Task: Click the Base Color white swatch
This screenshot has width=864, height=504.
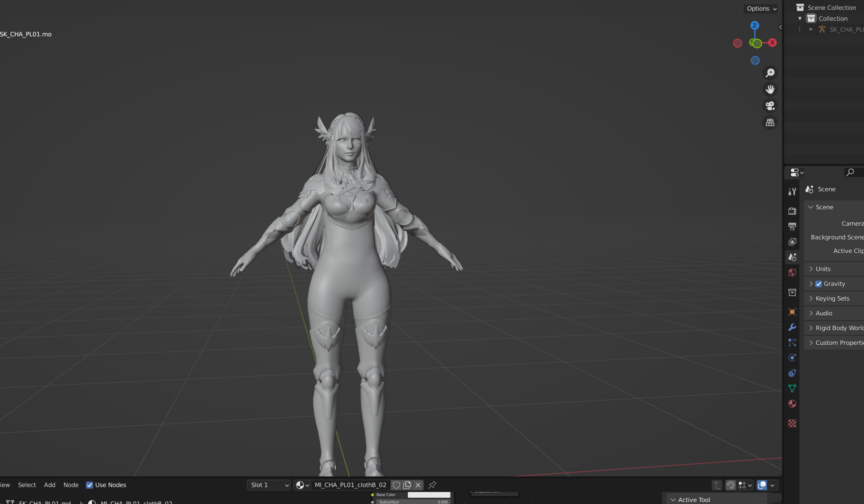Action: 429,495
